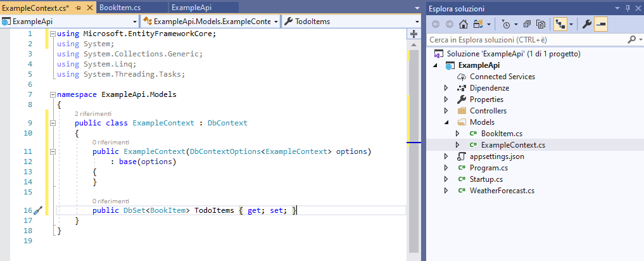Screen dimensions: 644x261
Task: Click the editor vertical scrollbar thumb
Action: coord(414,150)
